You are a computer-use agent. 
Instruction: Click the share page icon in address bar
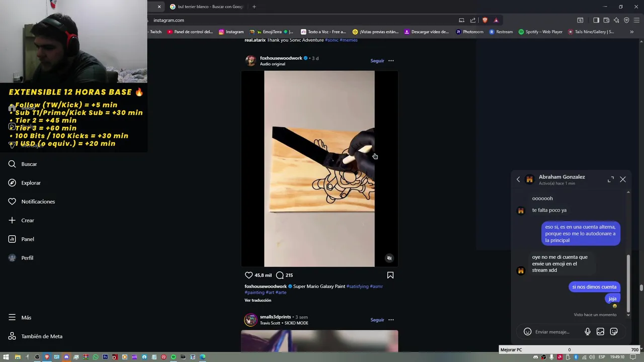(x=473, y=20)
